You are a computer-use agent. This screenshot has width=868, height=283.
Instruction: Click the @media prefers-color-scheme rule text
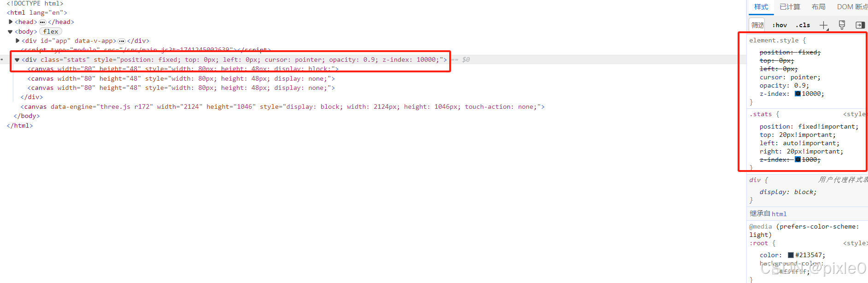coord(804,231)
